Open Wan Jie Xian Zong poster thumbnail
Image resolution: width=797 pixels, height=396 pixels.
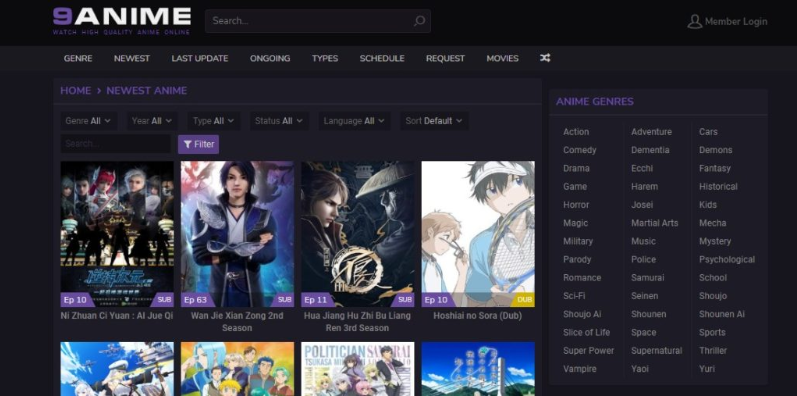click(x=237, y=234)
